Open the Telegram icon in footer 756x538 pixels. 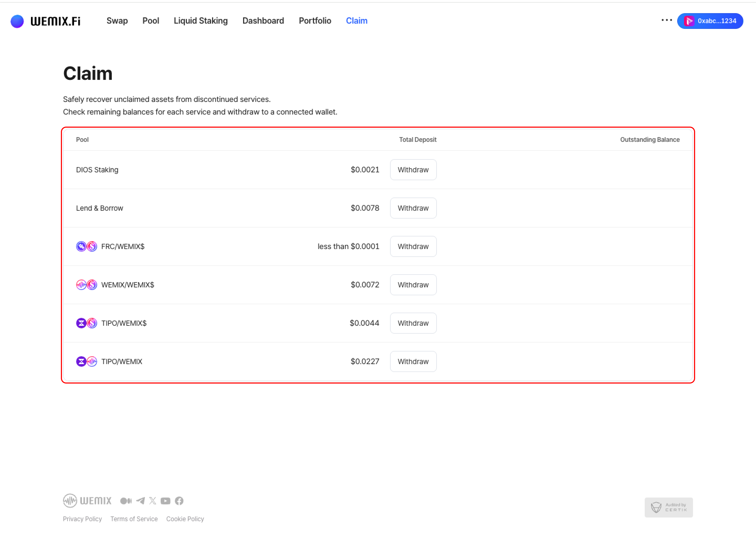[x=140, y=500]
